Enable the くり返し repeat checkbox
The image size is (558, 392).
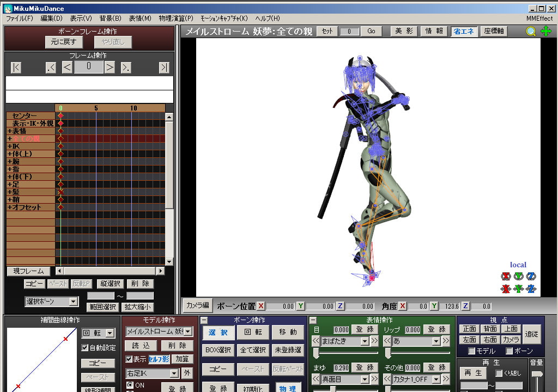(x=499, y=373)
